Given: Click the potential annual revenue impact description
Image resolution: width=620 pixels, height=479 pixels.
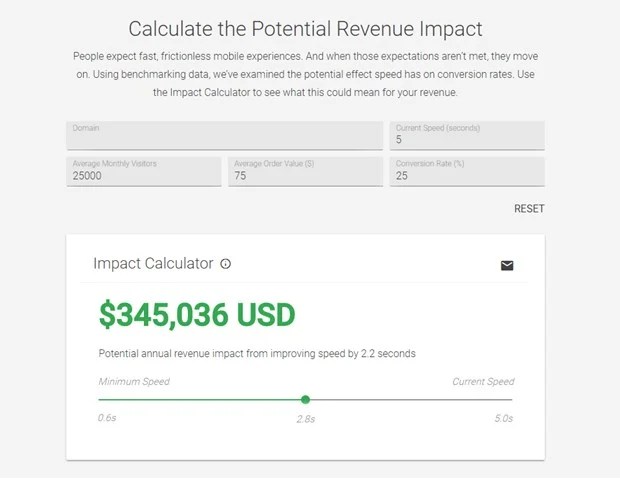Looking at the screenshot, I should click(x=257, y=354).
